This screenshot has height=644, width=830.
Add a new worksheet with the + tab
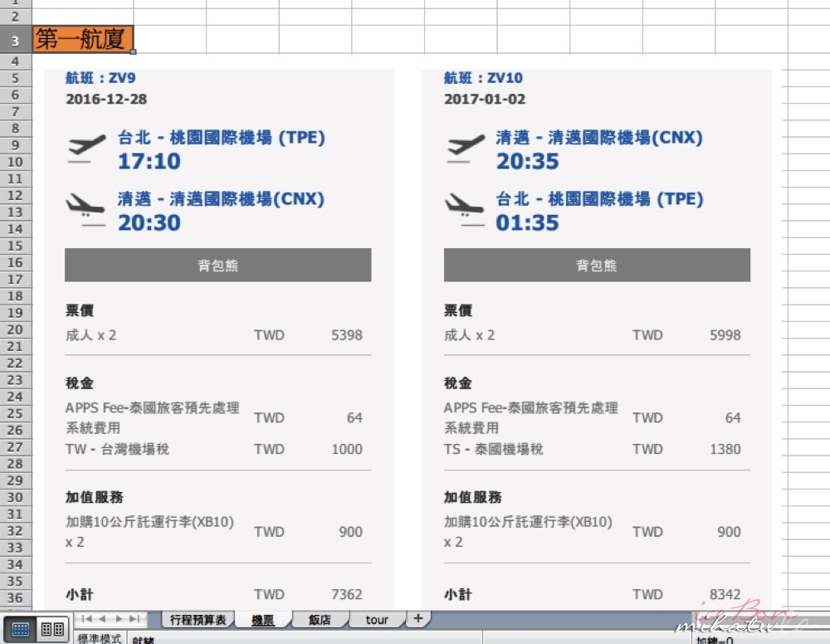click(x=417, y=617)
